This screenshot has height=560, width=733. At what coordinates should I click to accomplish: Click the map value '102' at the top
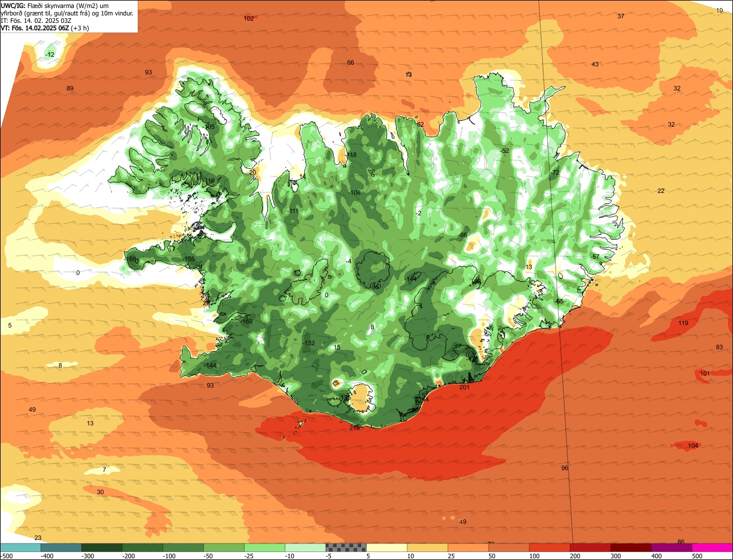249,18
